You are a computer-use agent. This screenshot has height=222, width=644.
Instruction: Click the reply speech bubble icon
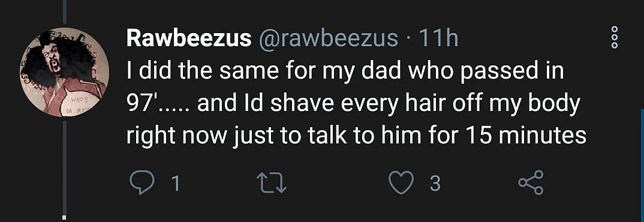143,184
